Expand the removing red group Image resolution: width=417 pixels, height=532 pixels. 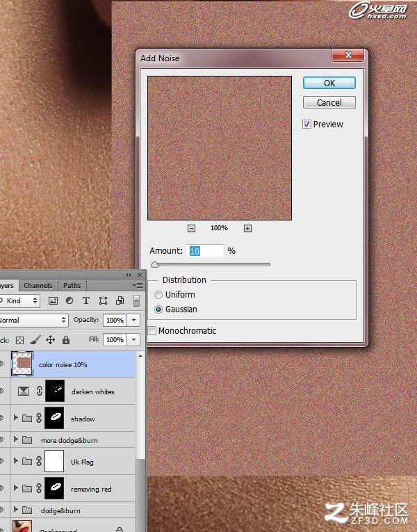pyautogui.click(x=15, y=487)
